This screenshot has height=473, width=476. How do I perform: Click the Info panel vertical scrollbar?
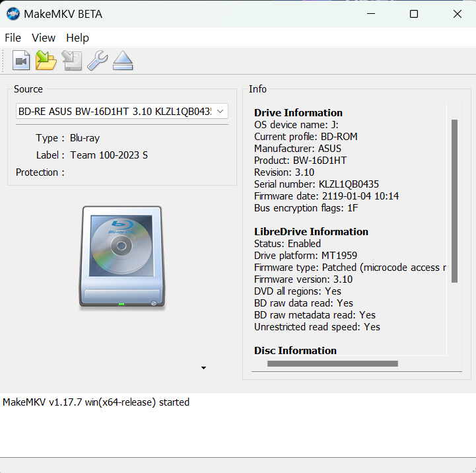pos(454,201)
